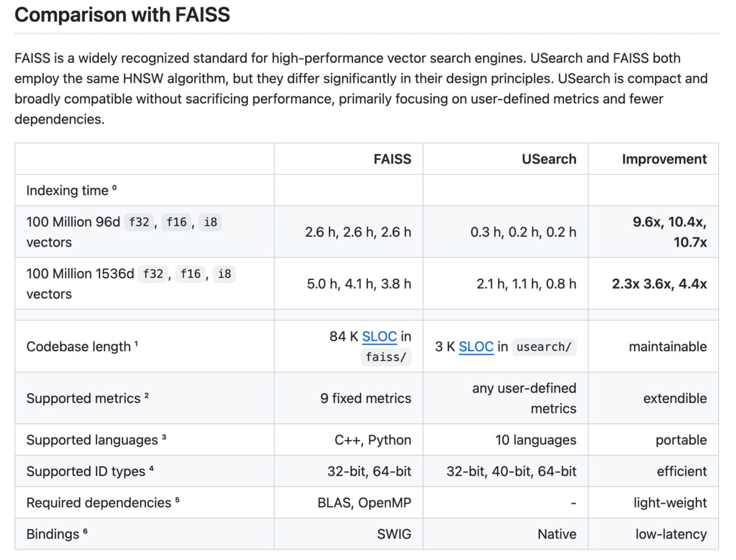This screenshot has height=560, width=736.
Task: Click the footnote marker after "Bindings"
Action: tap(85, 531)
